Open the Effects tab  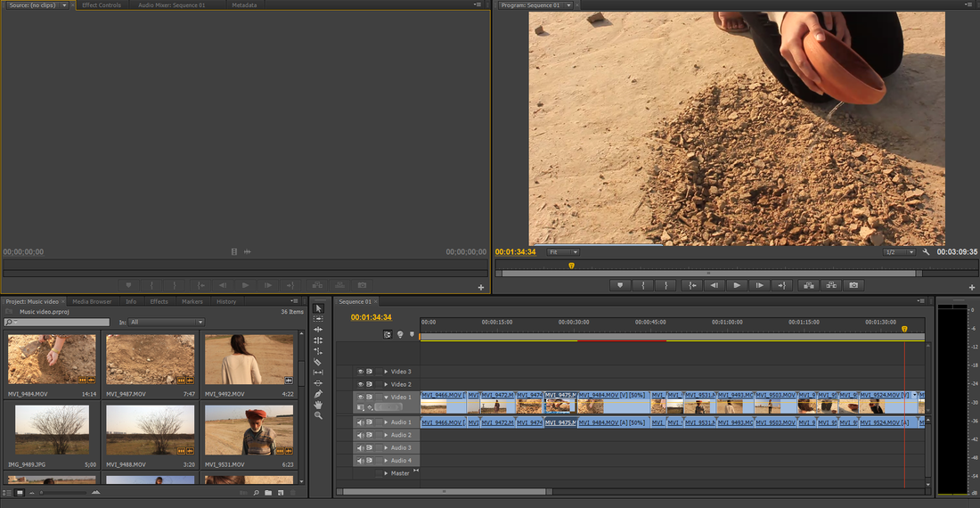[x=159, y=302]
